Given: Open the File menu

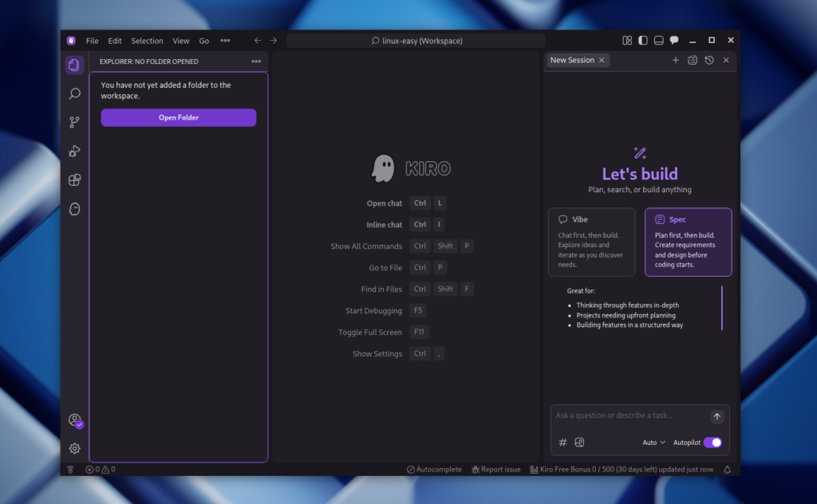Looking at the screenshot, I should (92, 40).
